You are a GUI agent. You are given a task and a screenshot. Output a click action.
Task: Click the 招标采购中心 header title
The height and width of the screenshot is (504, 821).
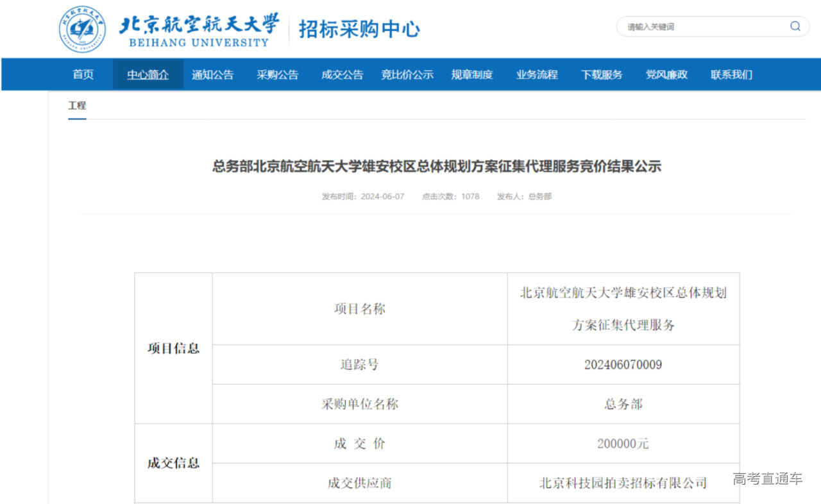(x=359, y=29)
